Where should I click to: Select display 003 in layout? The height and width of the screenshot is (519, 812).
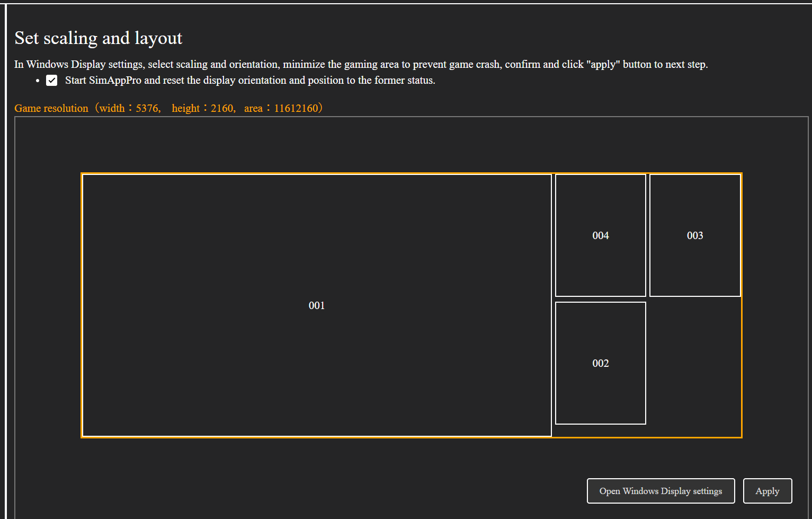click(695, 235)
